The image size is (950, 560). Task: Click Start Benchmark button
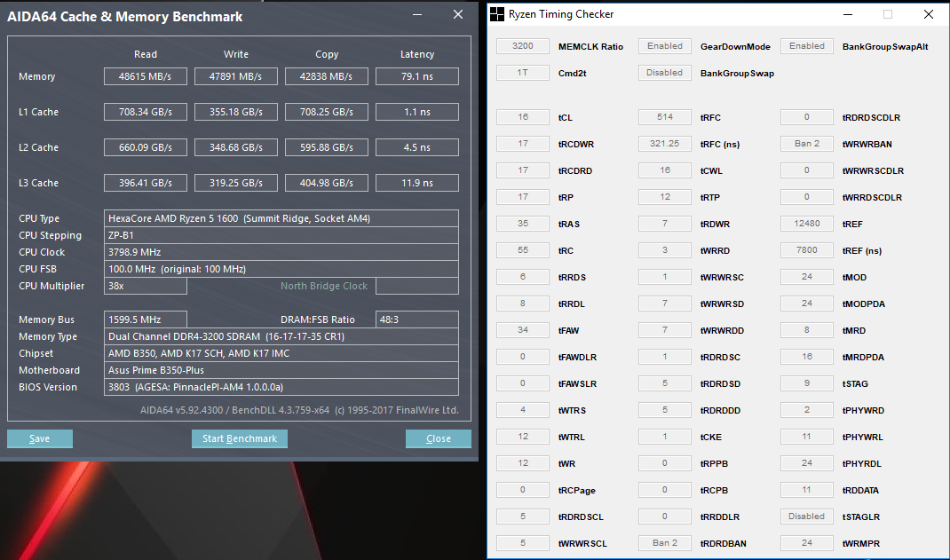click(240, 438)
